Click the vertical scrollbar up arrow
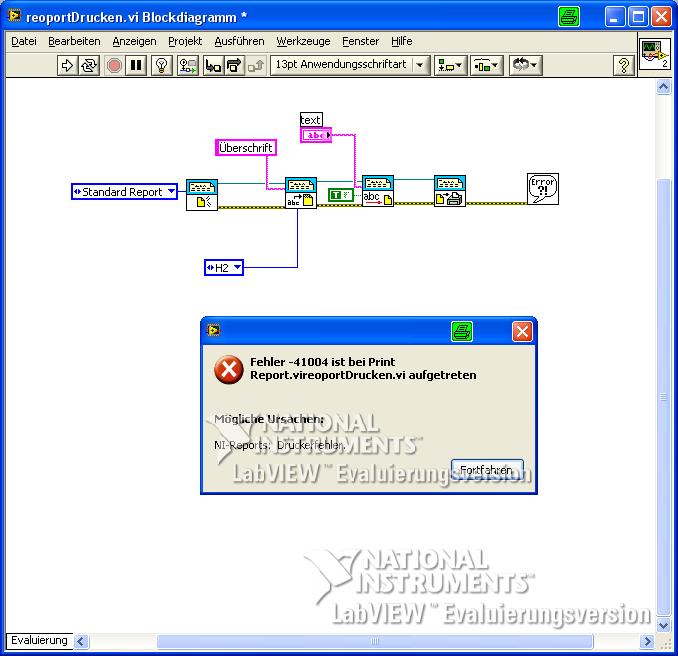The width and height of the screenshot is (678, 656). 664,87
